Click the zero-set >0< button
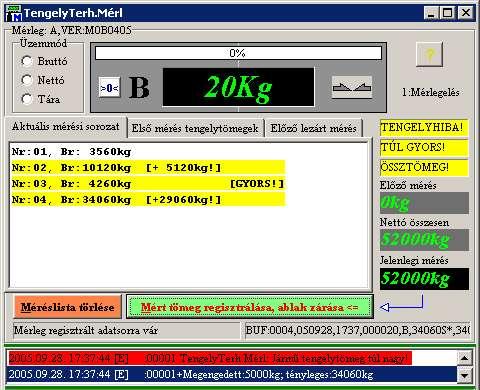The image size is (480, 390). (x=109, y=88)
